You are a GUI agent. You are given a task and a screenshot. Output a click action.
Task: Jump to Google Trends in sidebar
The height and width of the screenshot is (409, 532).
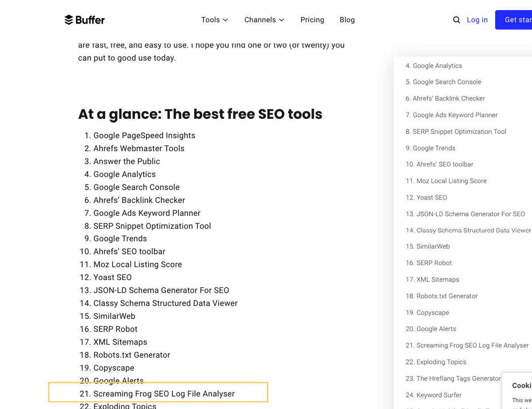430,148
